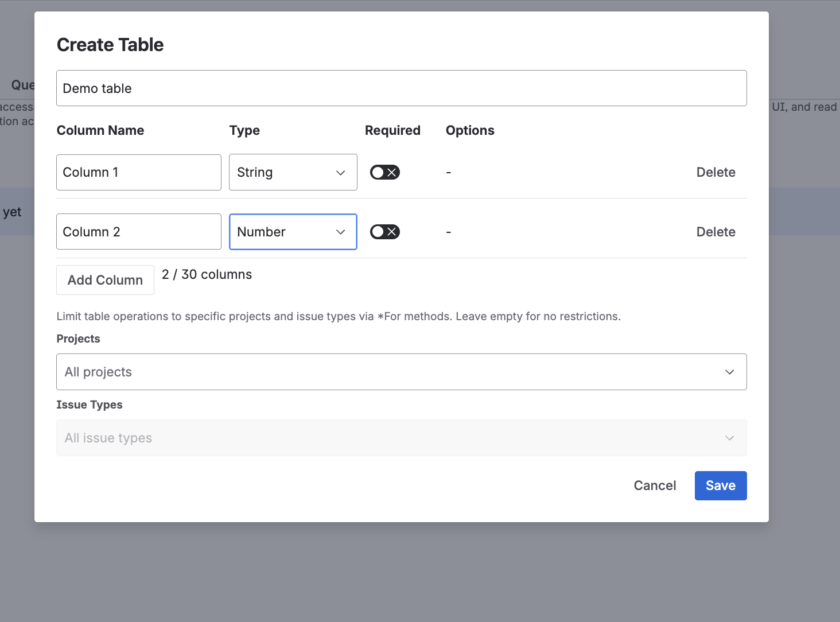Click the X icon inside Column 2's Required switch
Image resolution: width=840 pixels, height=622 pixels.
(x=392, y=232)
